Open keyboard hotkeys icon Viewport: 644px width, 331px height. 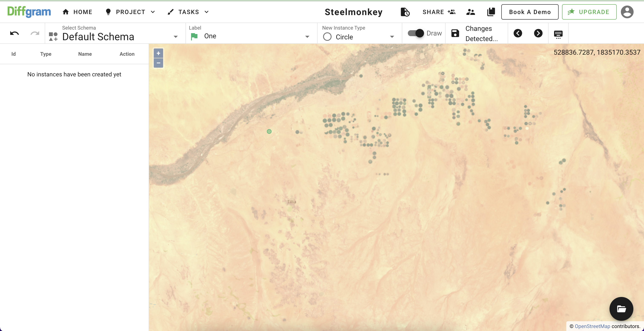pyautogui.click(x=558, y=34)
